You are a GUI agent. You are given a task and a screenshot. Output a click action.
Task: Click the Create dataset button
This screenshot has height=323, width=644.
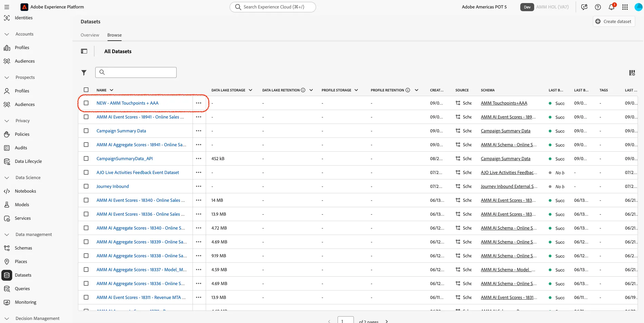point(614,21)
